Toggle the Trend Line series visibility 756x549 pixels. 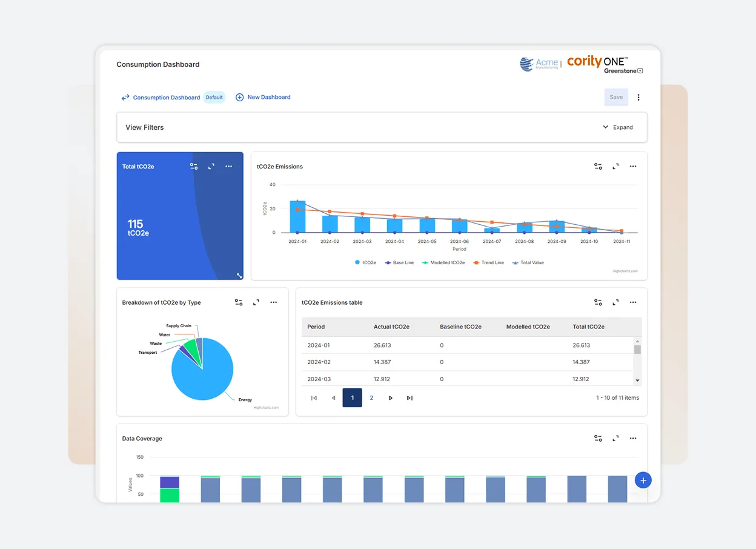coord(488,262)
